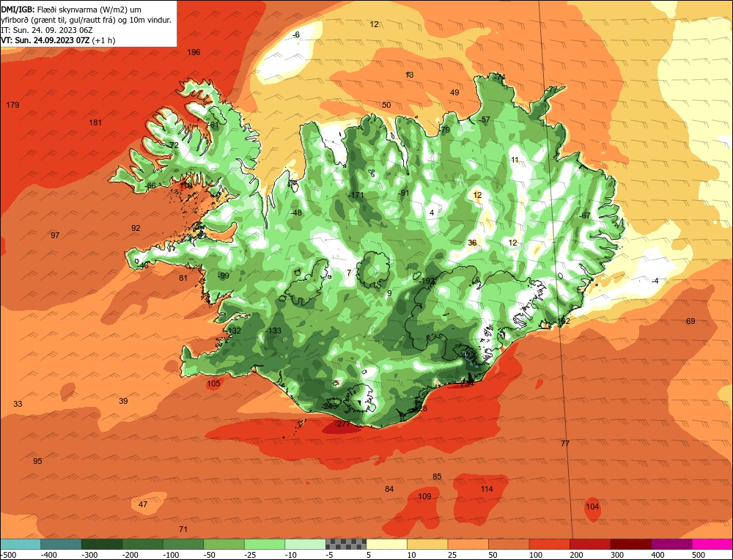
Task: Click the pale yellow legend swatch between 5 and 10
Action: coord(386,544)
